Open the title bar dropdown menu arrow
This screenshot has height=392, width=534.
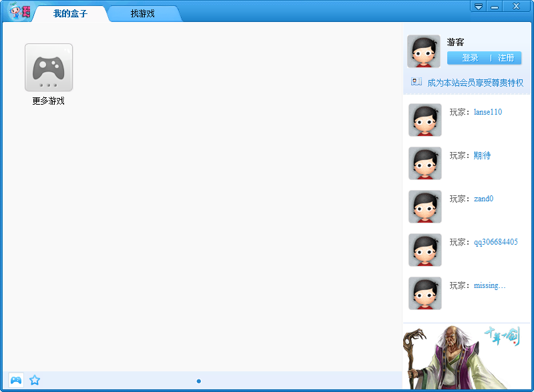(x=478, y=7)
